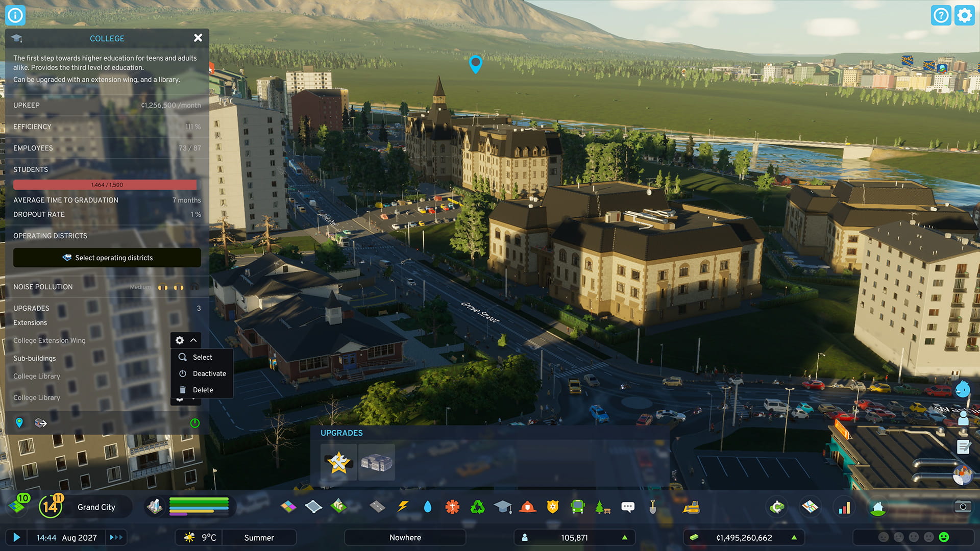Toggle the college building deactivate option
Viewport: 980px width, 551px height.
209,373
